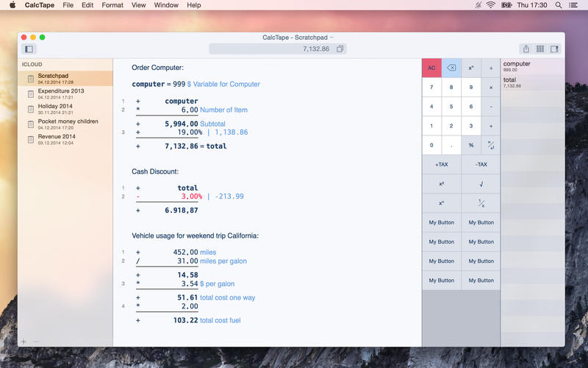Click the square root key
The image size is (588, 368).
(481, 183)
